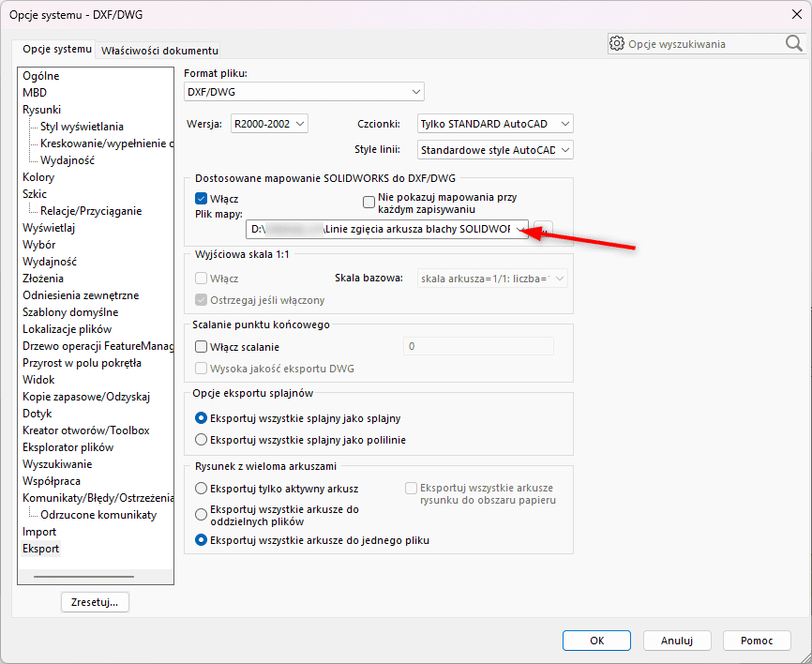Viewport: 812px width, 664px height.
Task: Select Import in the options list
Action: (x=39, y=532)
